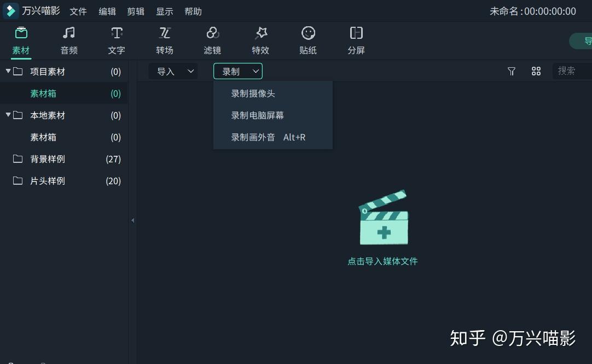Select 素材箱 under 本地素材
The image size is (592, 364).
point(64,137)
